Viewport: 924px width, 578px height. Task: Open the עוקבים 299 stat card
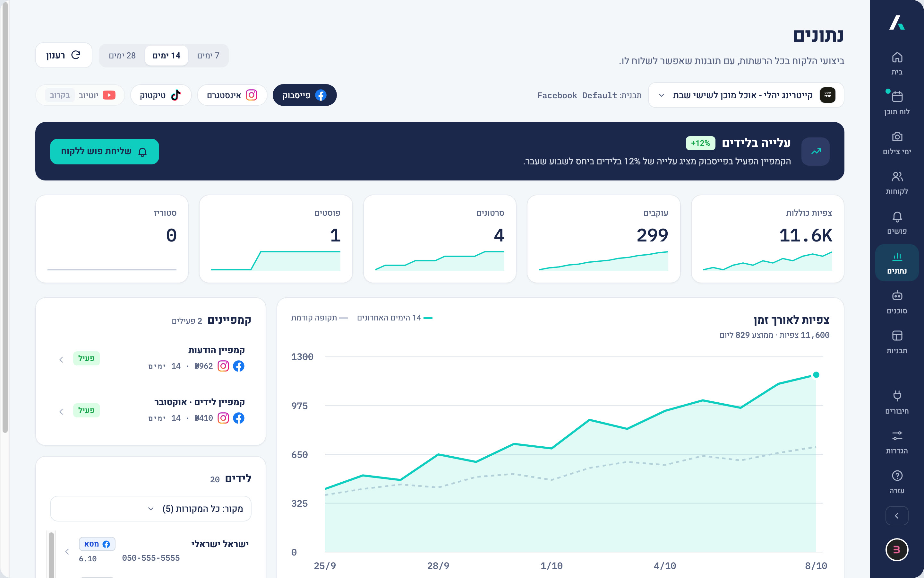tap(603, 239)
